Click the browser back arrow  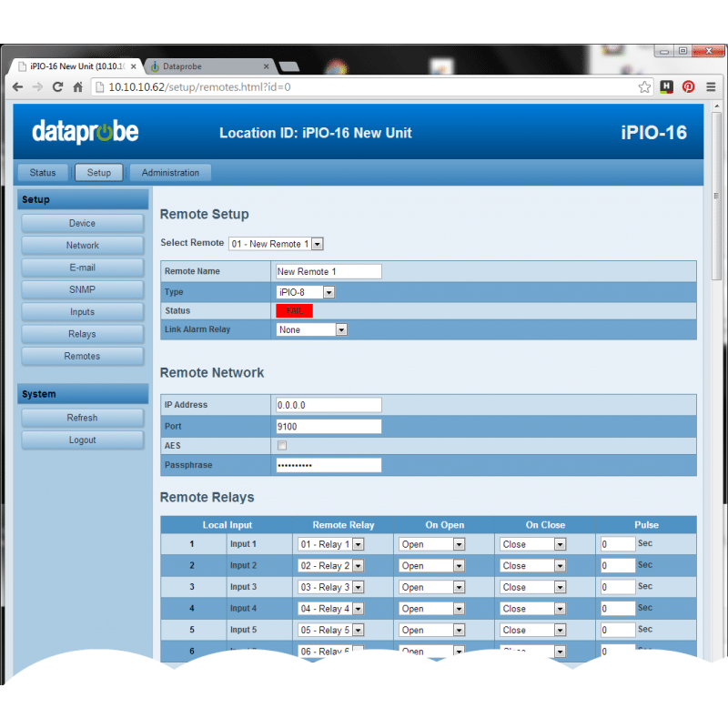tap(17, 86)
